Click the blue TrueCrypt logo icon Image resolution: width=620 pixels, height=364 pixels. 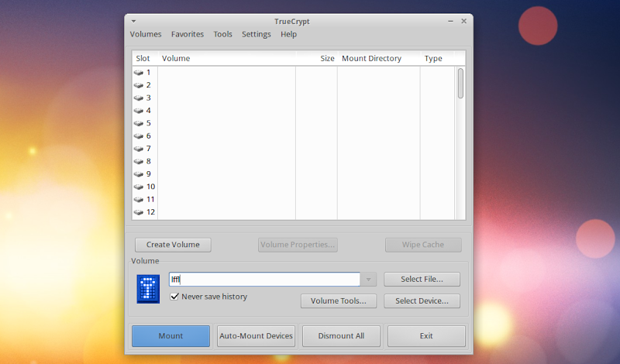148,289
